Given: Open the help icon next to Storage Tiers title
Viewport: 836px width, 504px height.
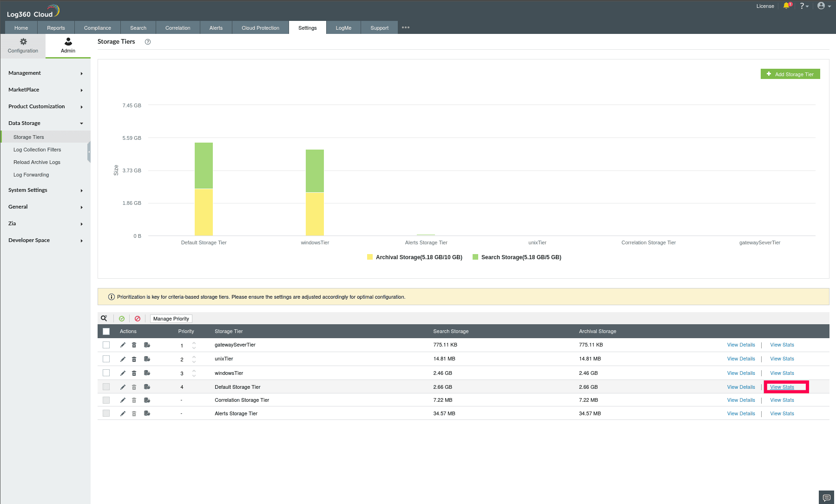Looking at the screenshot, I should click(x=148, y=42).
